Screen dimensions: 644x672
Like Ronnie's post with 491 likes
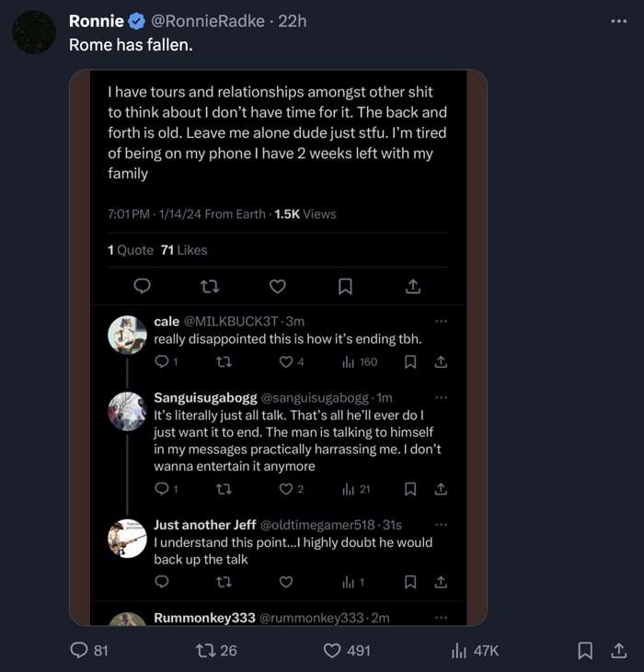click(x=333, y=650)
